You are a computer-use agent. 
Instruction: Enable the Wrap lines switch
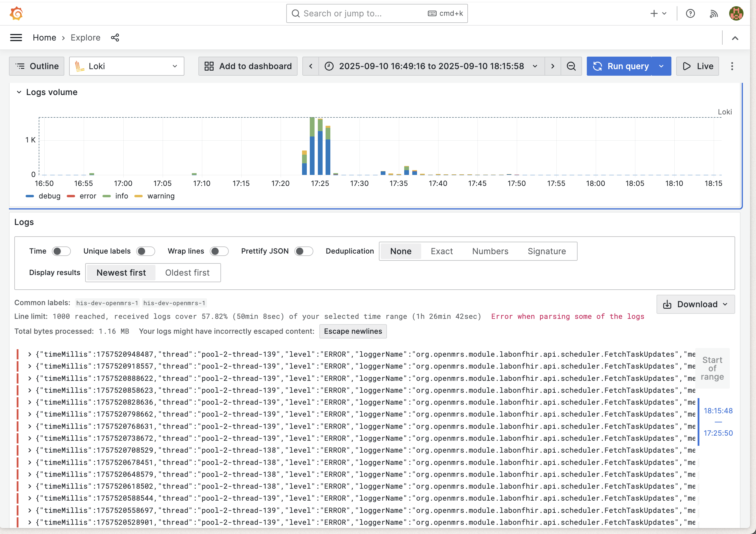(x=219, y=251)
